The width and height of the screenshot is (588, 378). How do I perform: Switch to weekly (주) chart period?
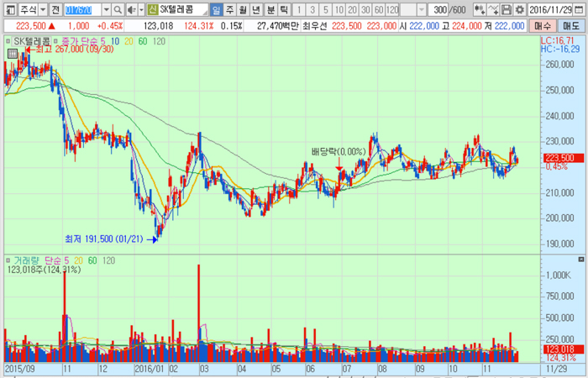(x=230, y=10)
